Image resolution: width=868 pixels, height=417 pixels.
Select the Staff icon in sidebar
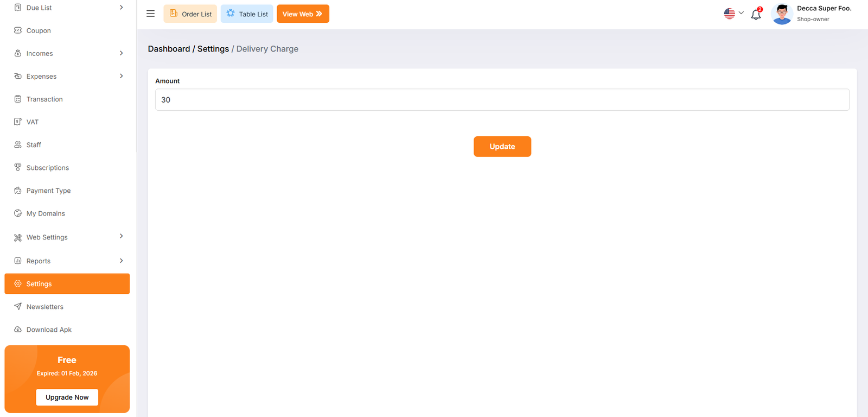(18, 144)
